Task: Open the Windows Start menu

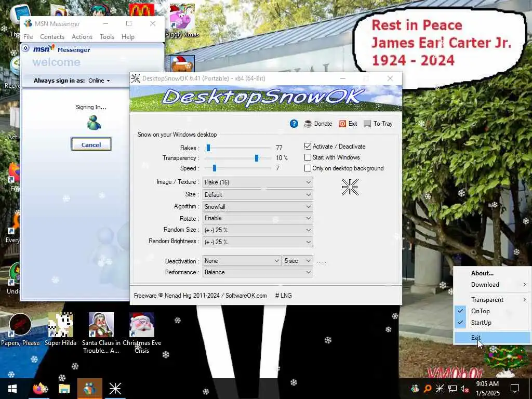Action: coord(12,389)
